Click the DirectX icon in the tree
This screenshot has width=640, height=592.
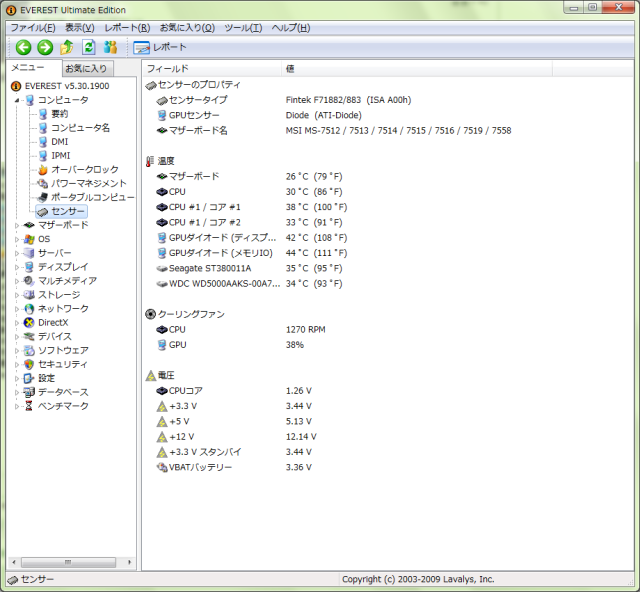29,323
